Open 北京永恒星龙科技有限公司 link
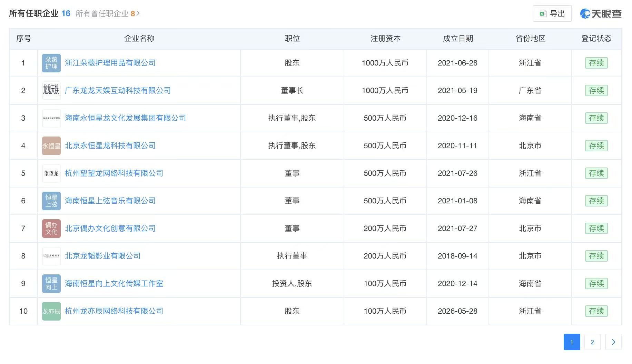Viewport: 632px width, 364px height. 110,146
